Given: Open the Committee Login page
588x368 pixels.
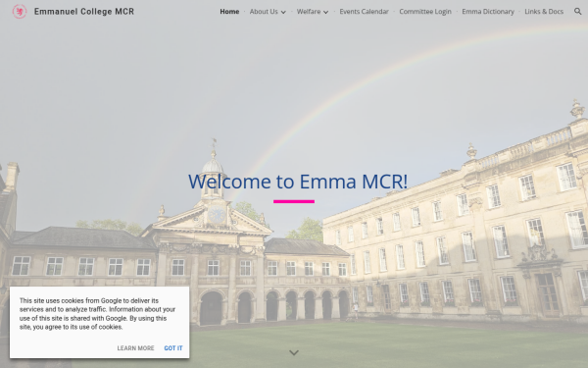Looking at the screenshot, I should pyautogui.click(x=425, y=12).
